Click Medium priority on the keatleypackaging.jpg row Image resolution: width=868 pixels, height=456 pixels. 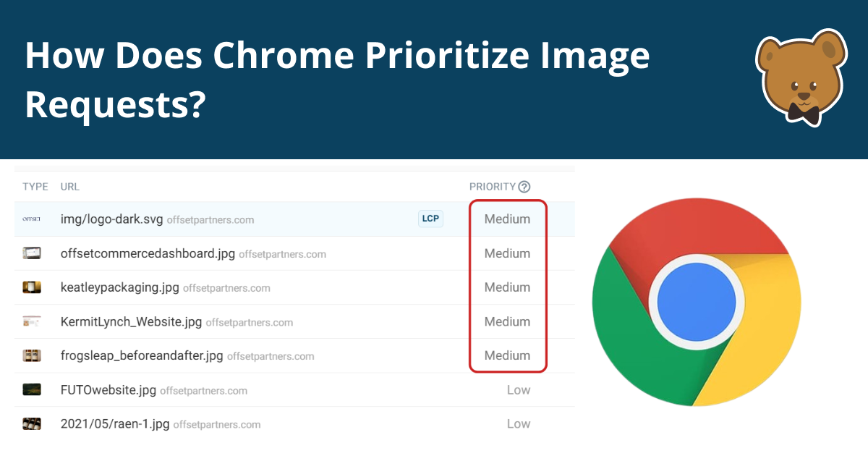tap(508, 287)
